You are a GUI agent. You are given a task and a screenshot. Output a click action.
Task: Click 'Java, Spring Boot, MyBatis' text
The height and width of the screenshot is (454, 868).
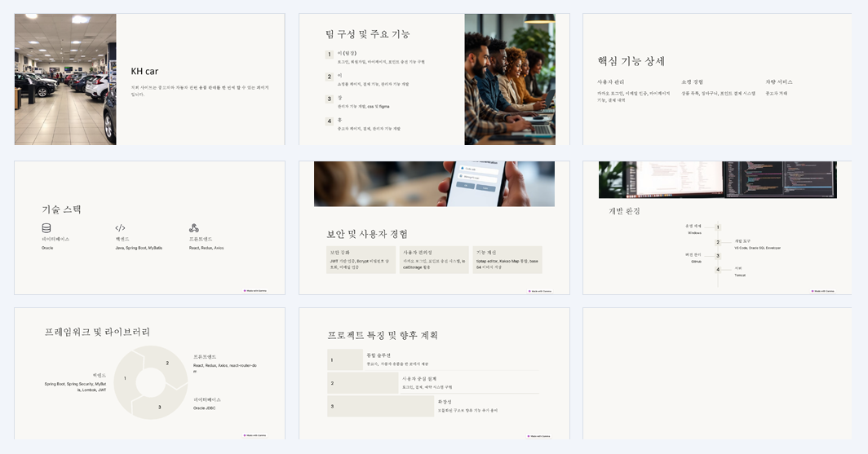pyautogui.click(x=139, y=248)
